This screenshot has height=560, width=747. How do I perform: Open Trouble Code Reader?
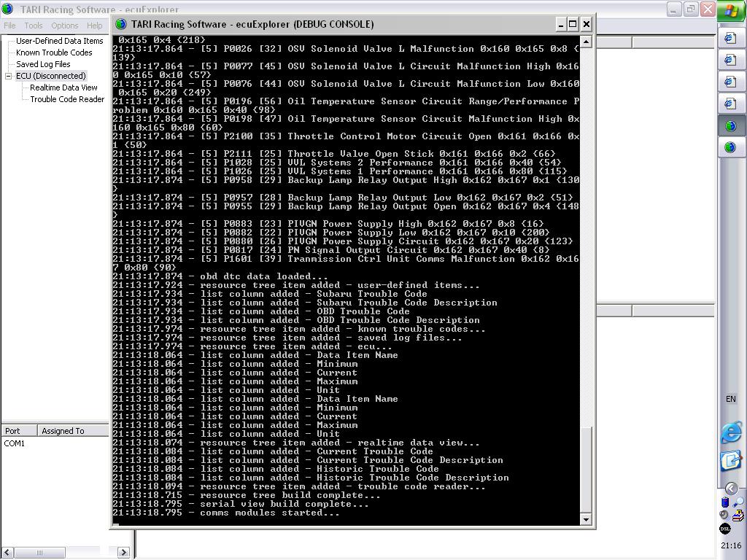click(x=67, y=99)
